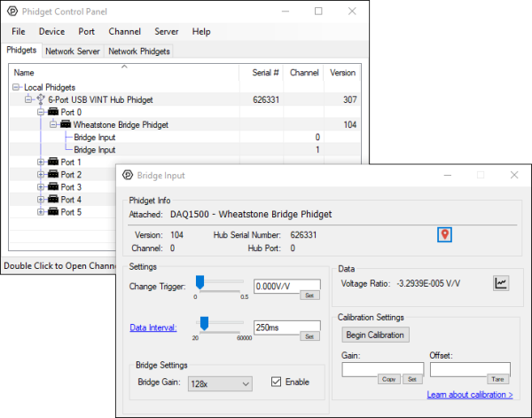Collapse the Port 0 node
The width and height of the screenshot is (532, 418).
click(41, 112)
